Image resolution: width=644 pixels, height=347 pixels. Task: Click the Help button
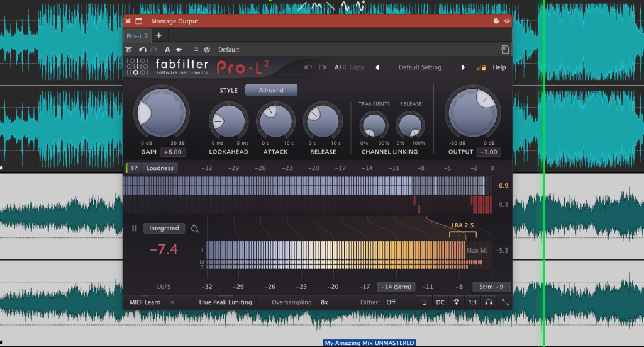pyautogui.click(x=499, y=67)
